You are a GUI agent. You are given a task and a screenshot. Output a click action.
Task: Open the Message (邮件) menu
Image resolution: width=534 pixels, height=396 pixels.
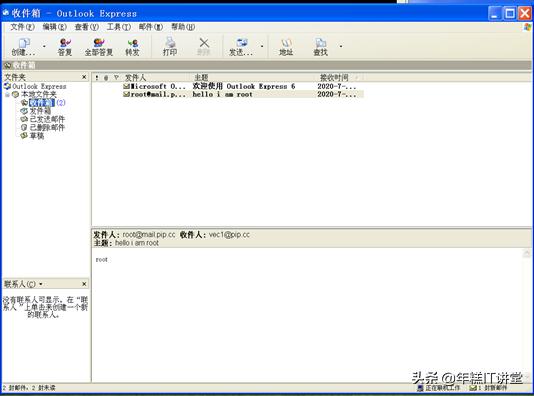tap(151, 27)
